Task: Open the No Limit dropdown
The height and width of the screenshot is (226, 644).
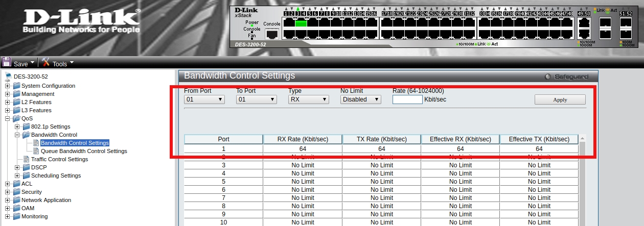Action: 360,99
